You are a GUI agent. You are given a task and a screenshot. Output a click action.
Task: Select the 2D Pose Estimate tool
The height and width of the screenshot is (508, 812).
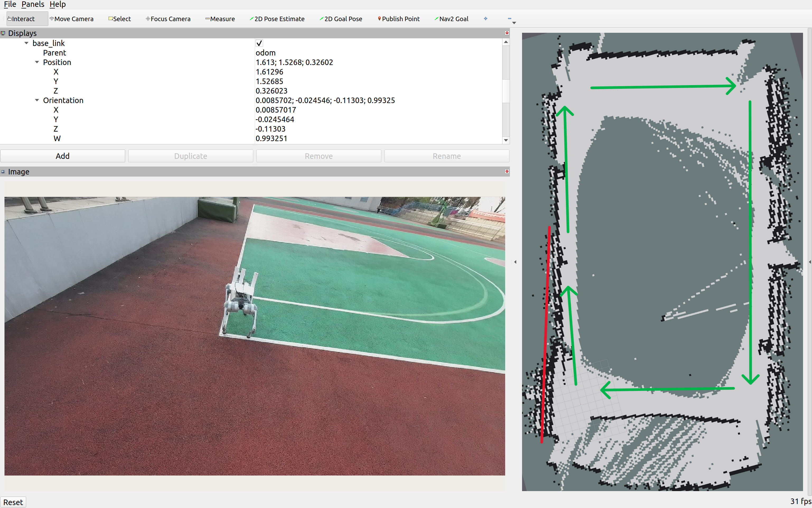coord(277,19)
